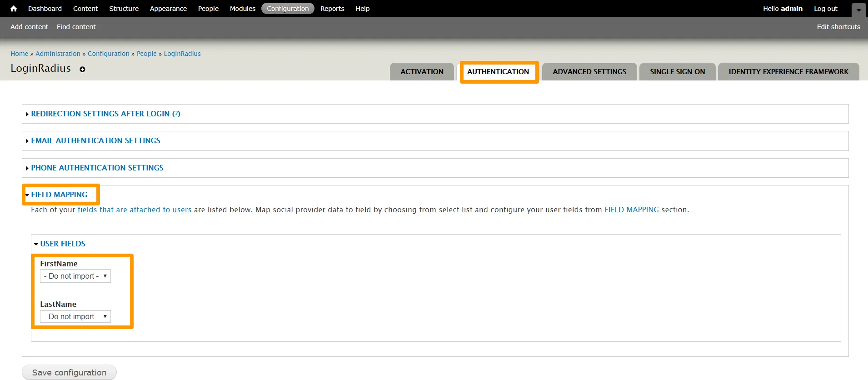Click the home icon in admin toolbar
Image resolution: width=868 pixels, height=380 pixels.
pyautogui.click(x=14, y=9)
